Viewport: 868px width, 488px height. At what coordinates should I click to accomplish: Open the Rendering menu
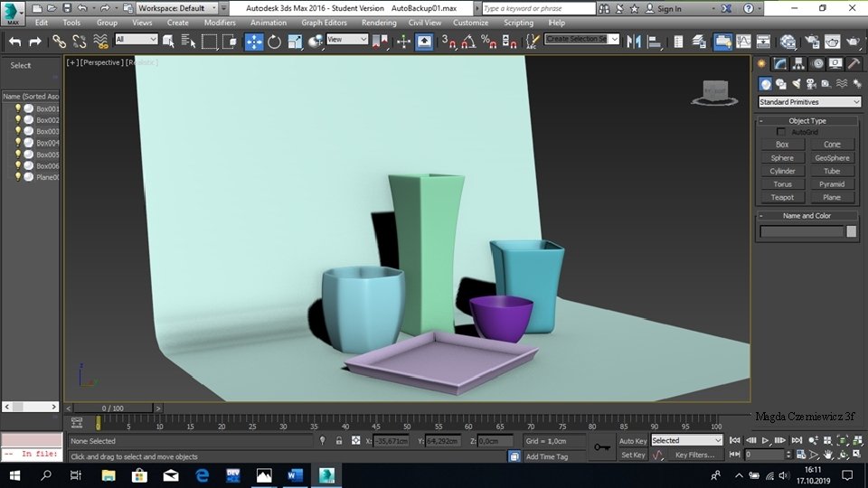379,23
